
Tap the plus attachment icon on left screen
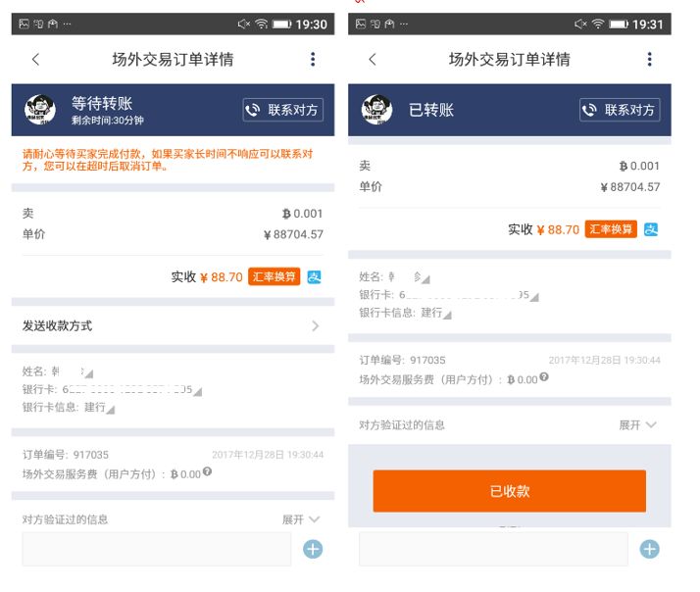313,549
